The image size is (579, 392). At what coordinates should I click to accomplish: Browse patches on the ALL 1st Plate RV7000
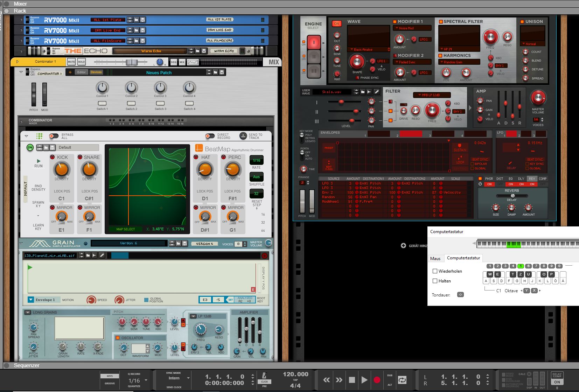coord(137,20)
